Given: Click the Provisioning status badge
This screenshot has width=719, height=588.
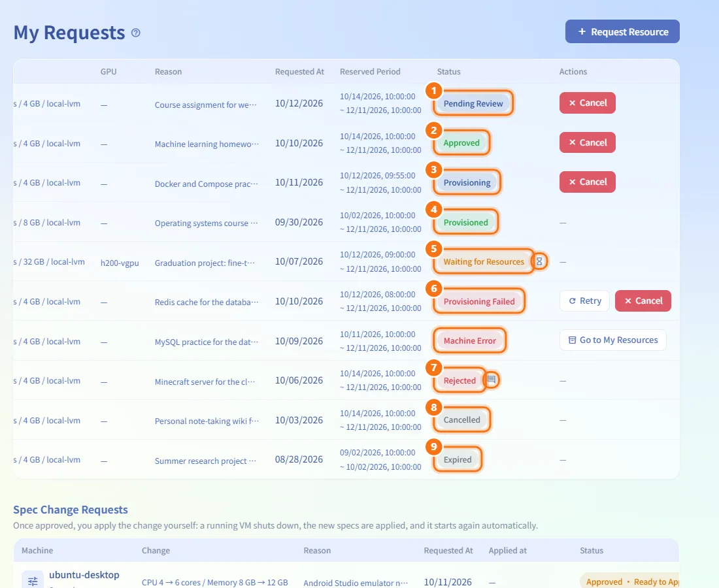Looking at the screenshot, I should (x=467, y=183).
